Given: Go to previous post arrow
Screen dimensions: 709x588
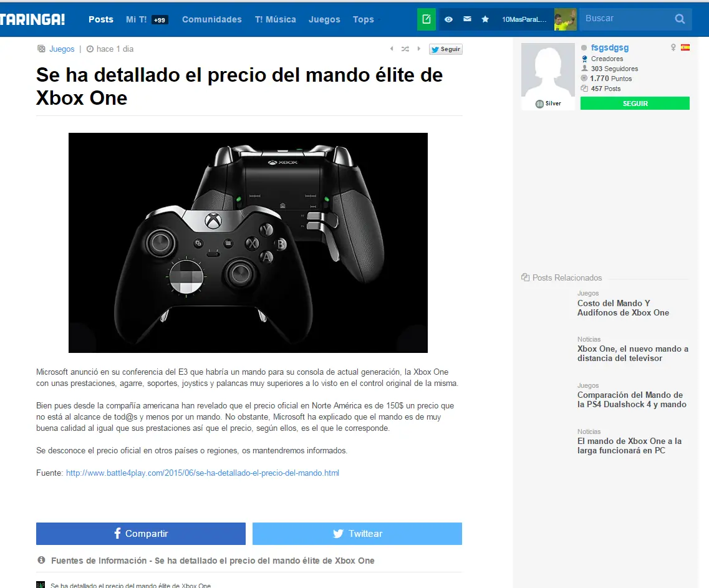Looking at the screenshot, I should (x=392, y=49).
